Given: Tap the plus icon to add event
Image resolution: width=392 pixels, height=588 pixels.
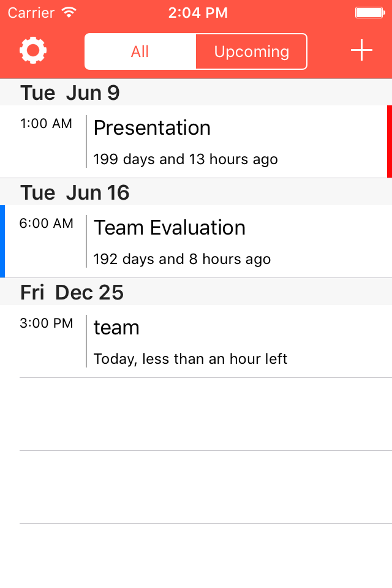Looking at the screenshot, I should tap(361, 50).
